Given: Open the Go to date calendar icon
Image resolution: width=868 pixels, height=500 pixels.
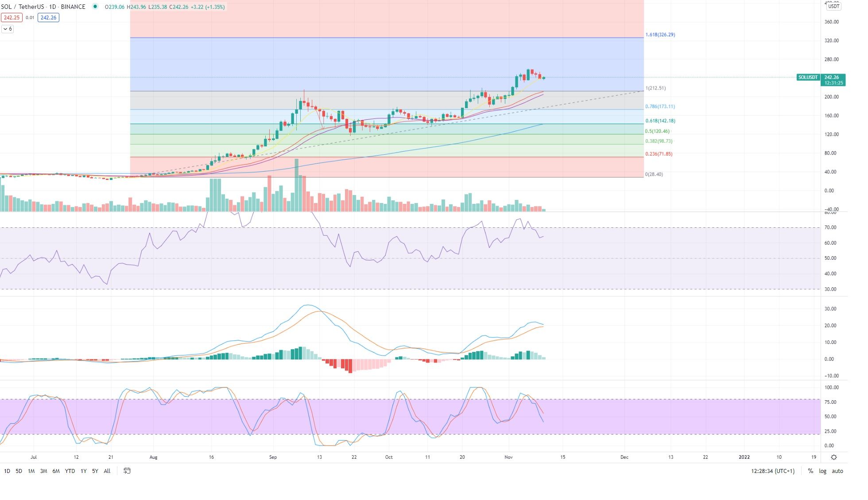Looking at the screenshot, I should click(127, 471).
